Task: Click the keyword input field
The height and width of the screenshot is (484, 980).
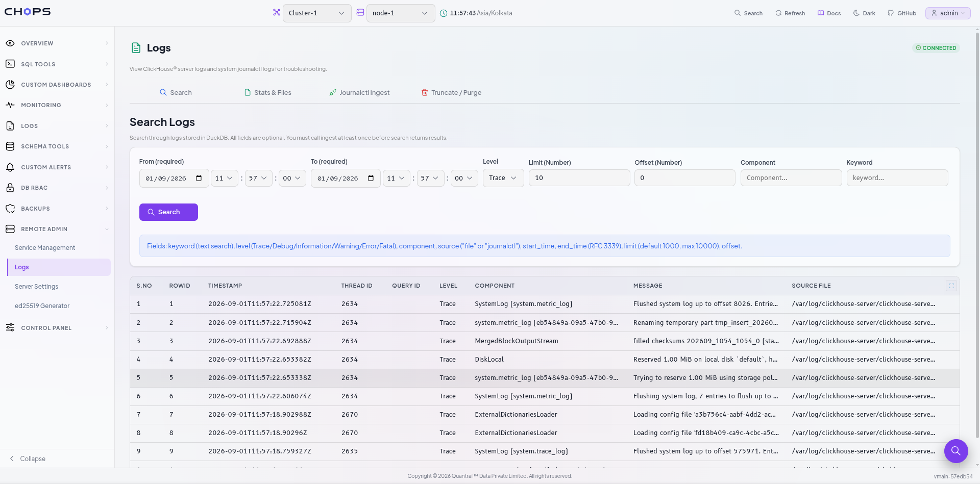Action: coord(897,178)
